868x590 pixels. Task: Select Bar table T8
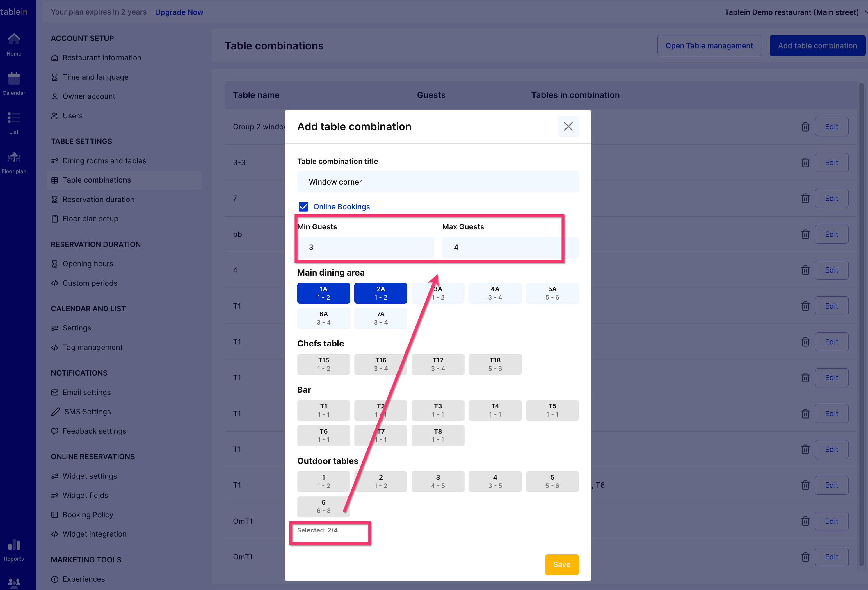pyautogui.click(x=438, y=435)
